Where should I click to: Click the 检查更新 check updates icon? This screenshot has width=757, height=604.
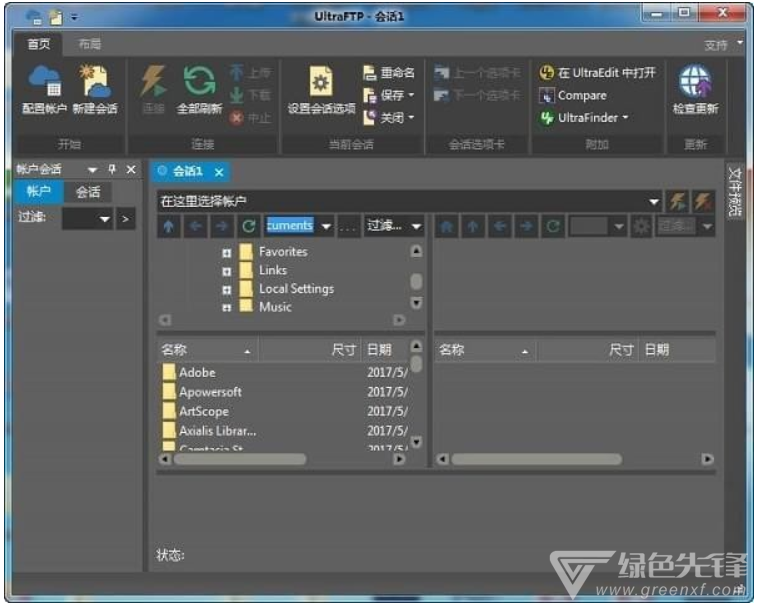point(696,90)
